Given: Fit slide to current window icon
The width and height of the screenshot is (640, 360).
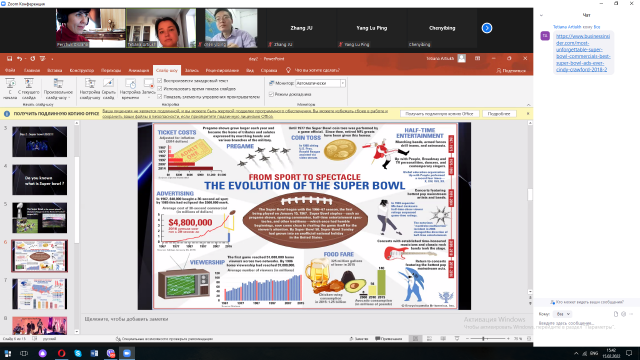Looking at the screenshot, I should pyautogui.click(x=529, y=339).
